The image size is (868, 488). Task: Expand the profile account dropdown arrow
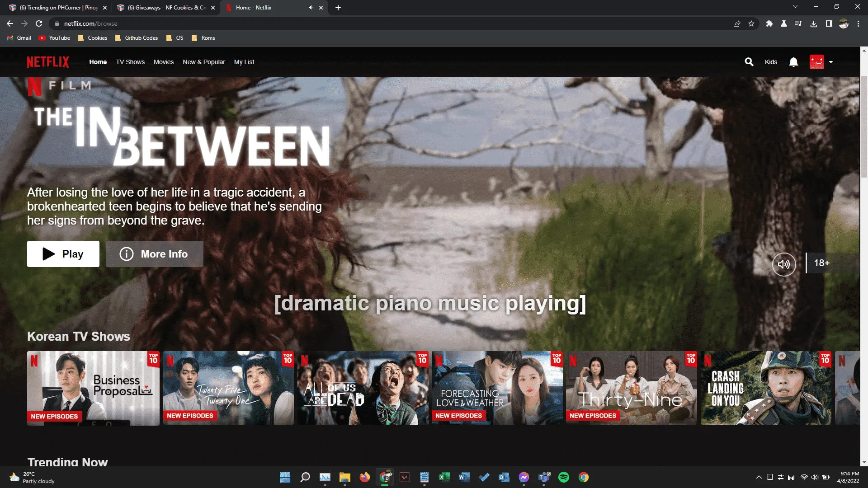coord(831,62)
